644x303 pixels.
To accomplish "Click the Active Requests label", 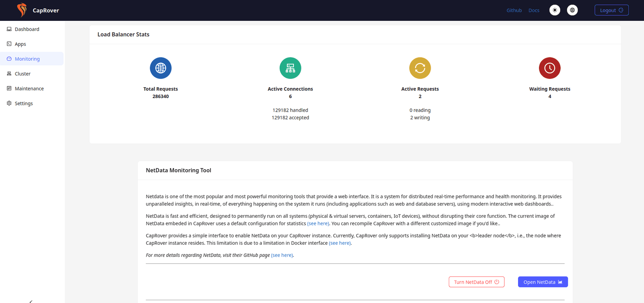I will [420, 89].
